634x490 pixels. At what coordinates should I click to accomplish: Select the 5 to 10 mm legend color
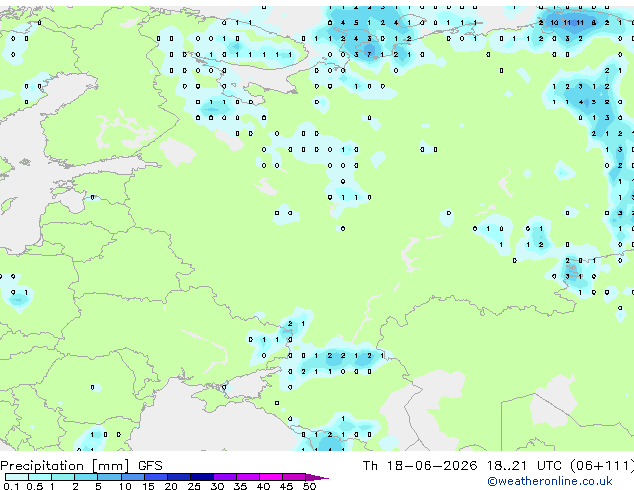click(x=109, y=477)
